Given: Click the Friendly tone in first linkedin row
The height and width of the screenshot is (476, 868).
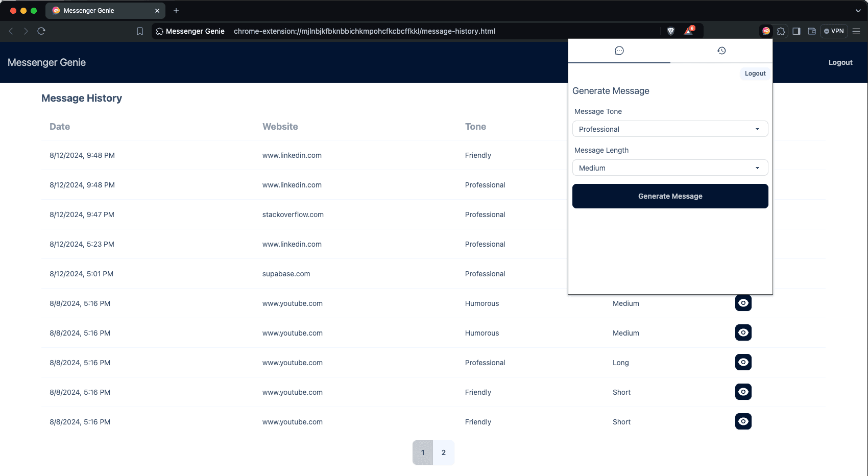Looking at the screenshot, I should [478, 155].
